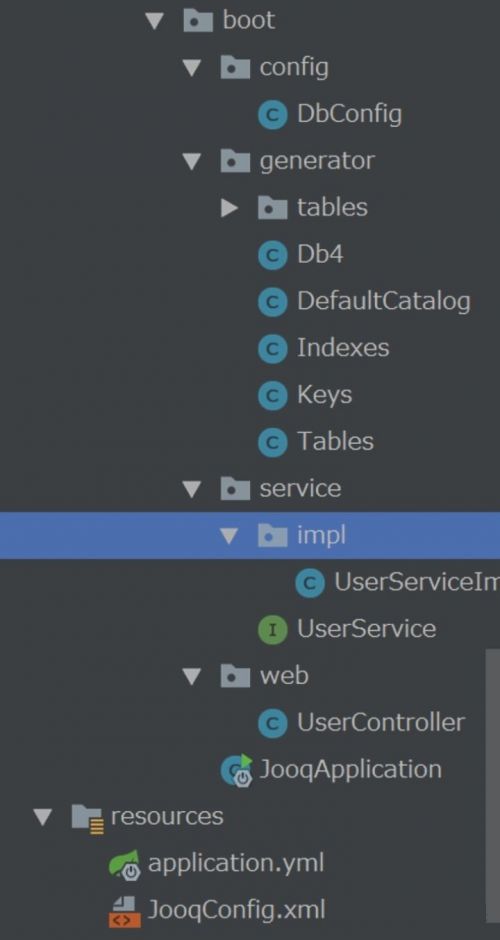The height and width of the screenshot is (940, 500).
Task: Expand the tables package arrow
Action: [229, 208]
